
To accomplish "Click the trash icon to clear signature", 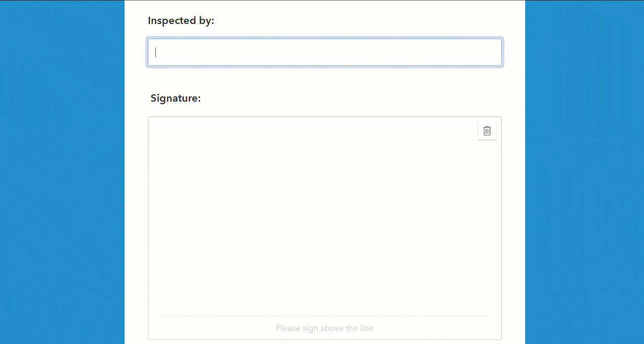I will (487, 131).
